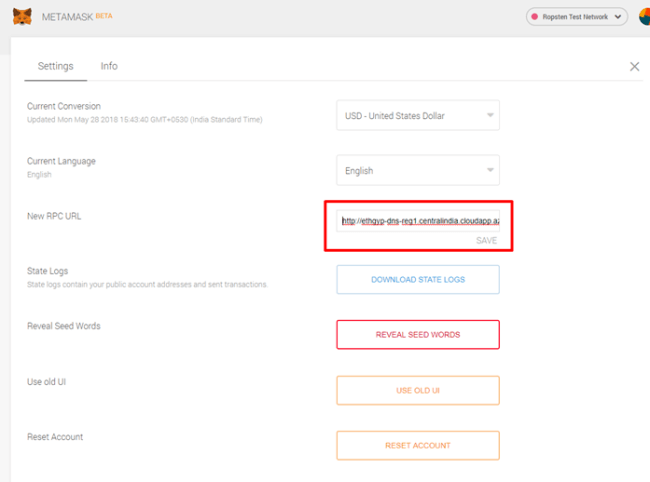Image resolution: width=650 pixels, height=482 pixels.
Task: Click the conversion updated timestamp text
Action: pyautogui.click(x=146, y=120)
